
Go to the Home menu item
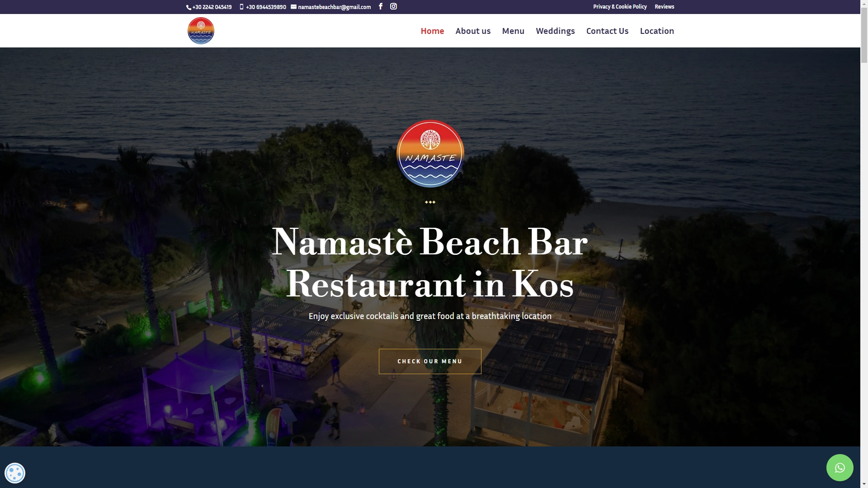pyautogui.click(x=432, y=31)
